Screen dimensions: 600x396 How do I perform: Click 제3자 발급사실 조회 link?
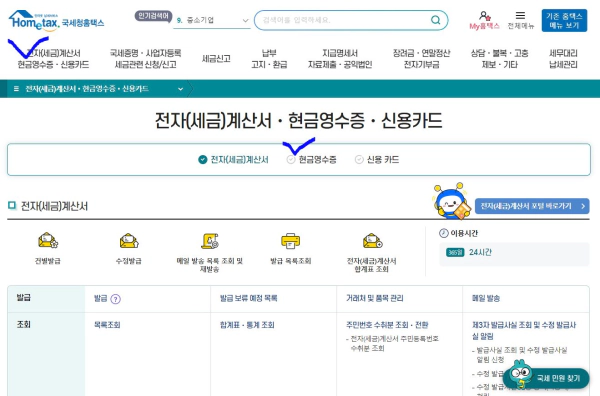click(x=524, y=331)
